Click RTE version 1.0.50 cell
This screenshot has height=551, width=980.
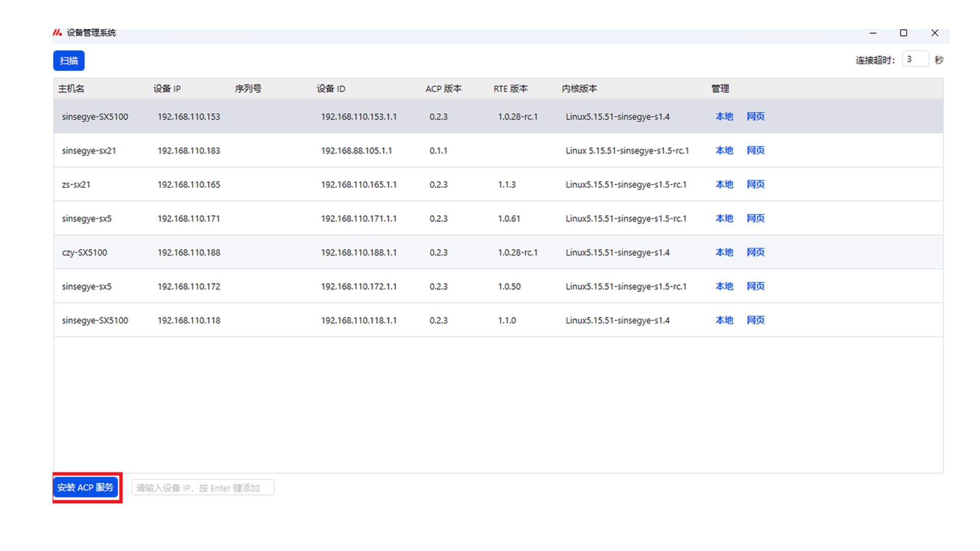pyautogui.click(x=509, y=287)
